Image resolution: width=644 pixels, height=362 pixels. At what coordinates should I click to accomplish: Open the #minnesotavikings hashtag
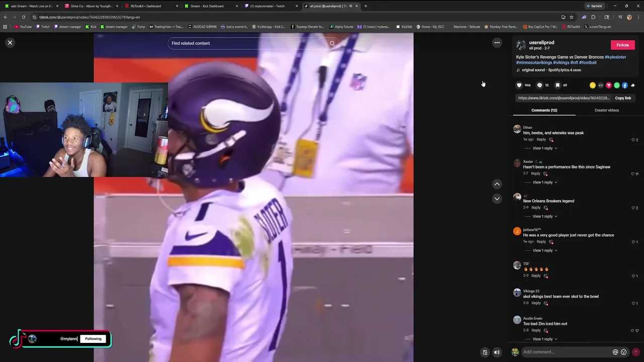point(534,63)
